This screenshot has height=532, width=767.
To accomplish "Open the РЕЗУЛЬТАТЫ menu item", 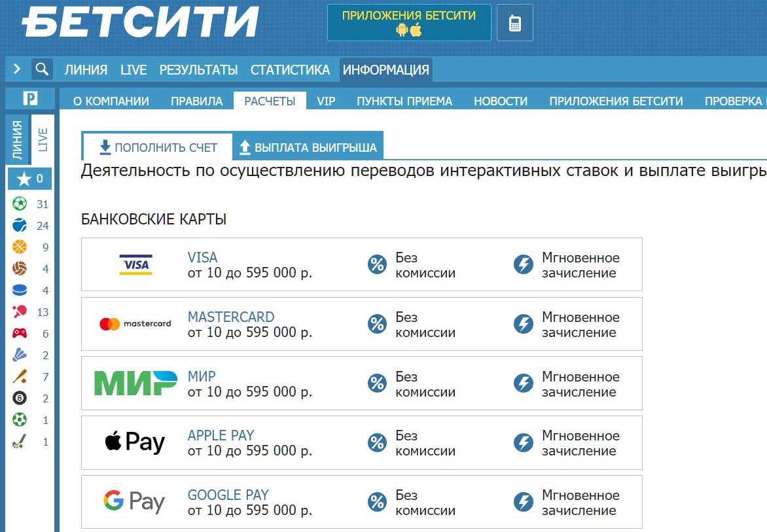I will coord(198,70).
